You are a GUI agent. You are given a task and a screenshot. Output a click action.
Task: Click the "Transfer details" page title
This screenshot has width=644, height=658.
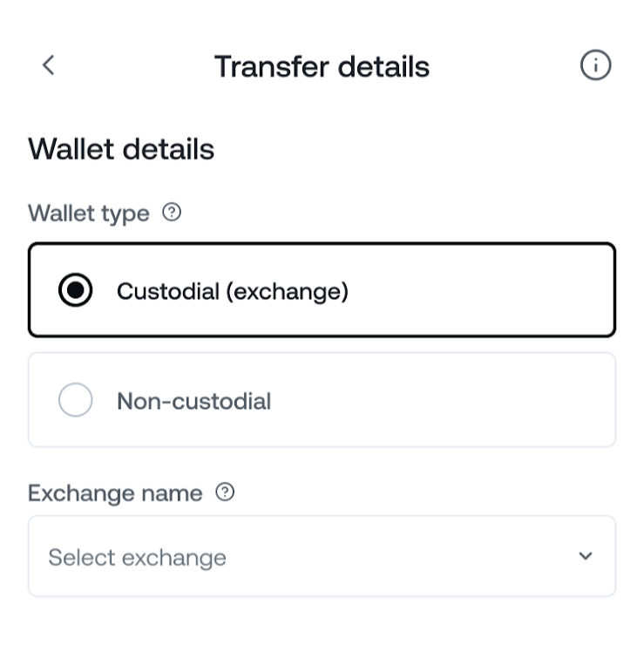click(x=322, y=66)
